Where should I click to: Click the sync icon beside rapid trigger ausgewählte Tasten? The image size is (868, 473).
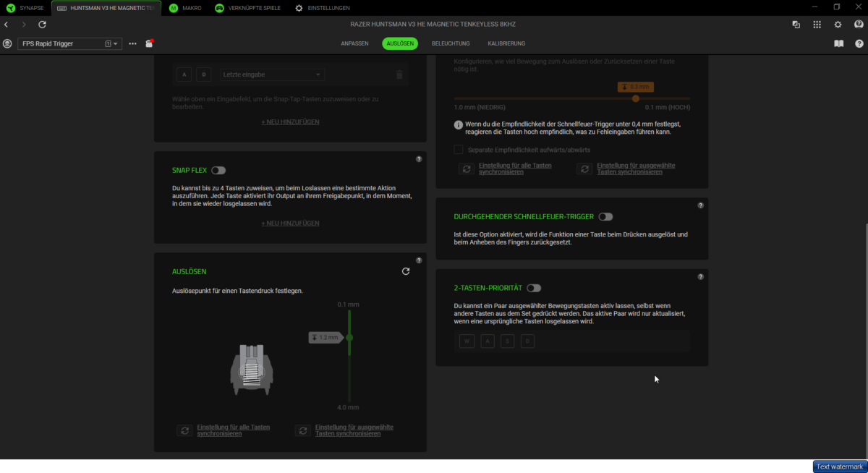pyautogui.click(x=584, y=169)
